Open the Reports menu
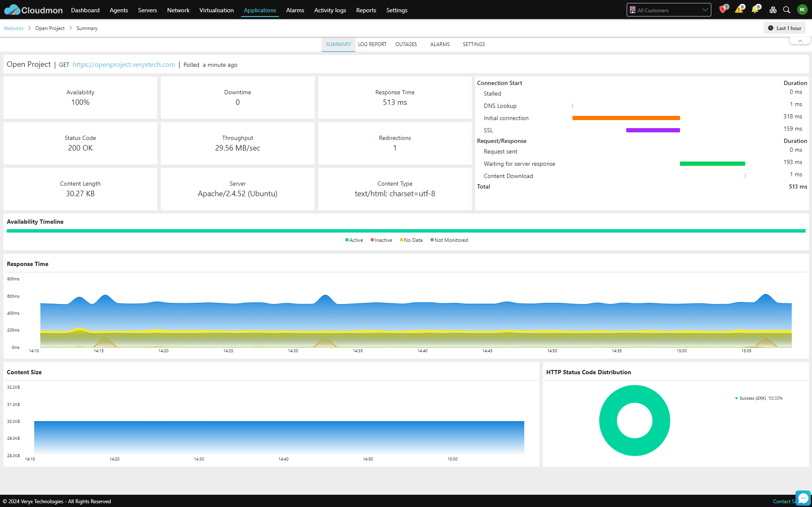This screenshot has height=507, width=812. pyautogui.click(x=366, y=10)
